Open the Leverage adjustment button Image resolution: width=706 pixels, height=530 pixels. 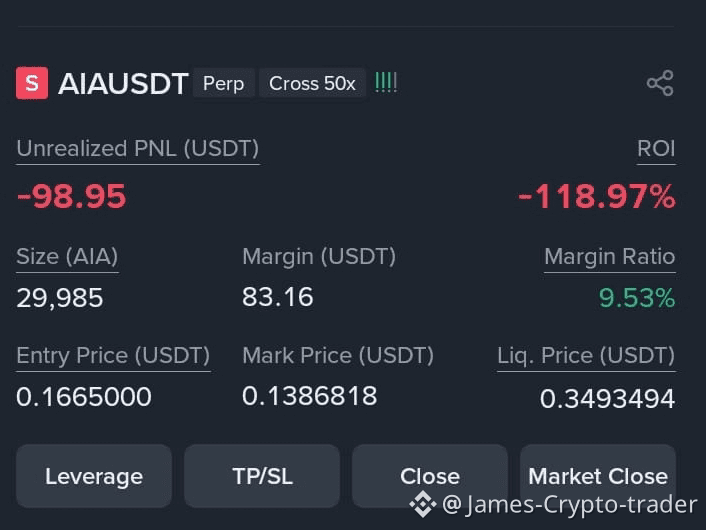click(x=94, y=476)
